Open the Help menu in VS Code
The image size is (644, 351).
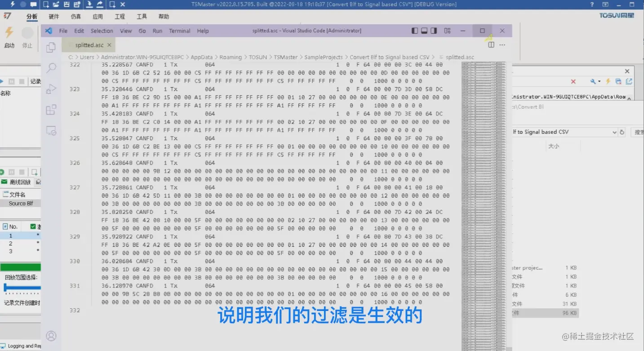point(203,31)
